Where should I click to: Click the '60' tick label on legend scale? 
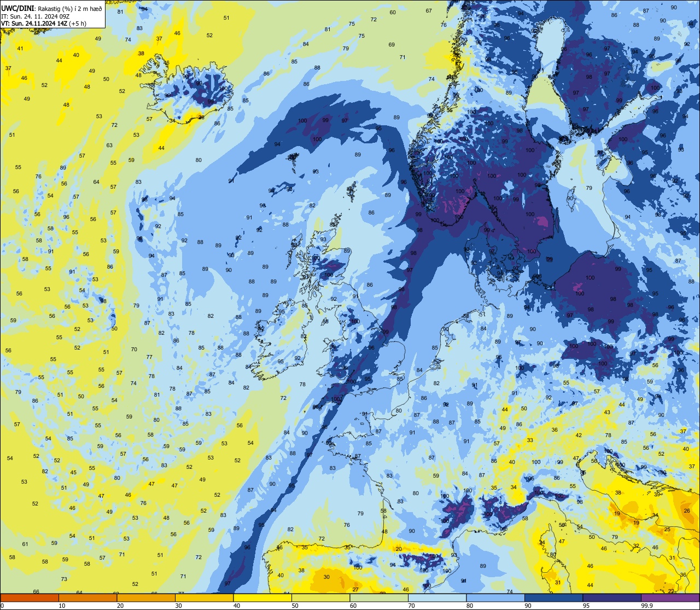[x=353, y=606]
